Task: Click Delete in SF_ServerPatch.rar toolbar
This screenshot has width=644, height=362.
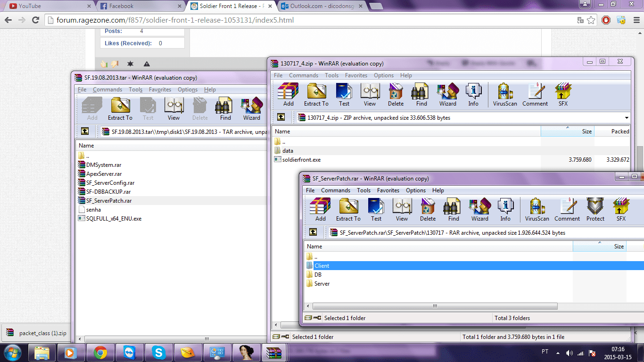Action: click(428, 210)
